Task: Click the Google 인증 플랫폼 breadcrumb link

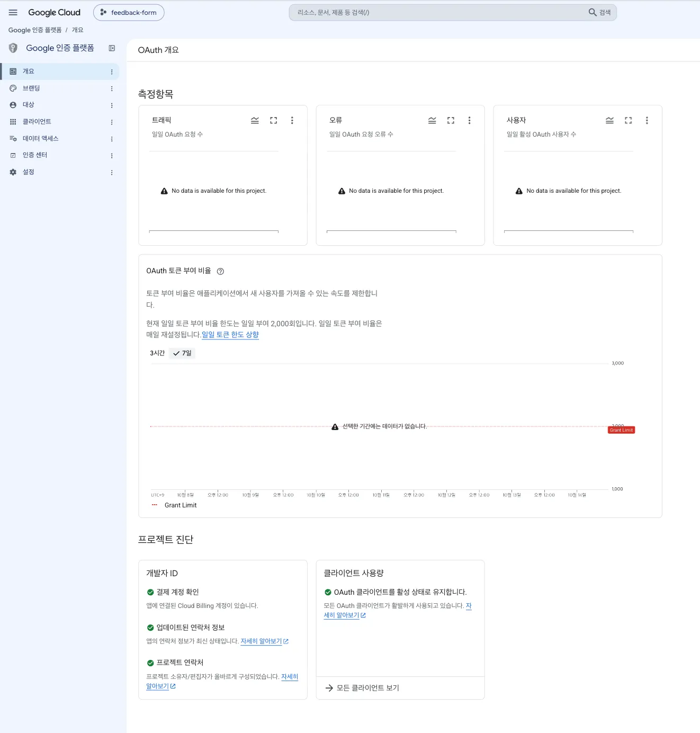Action: pos(35,30)
